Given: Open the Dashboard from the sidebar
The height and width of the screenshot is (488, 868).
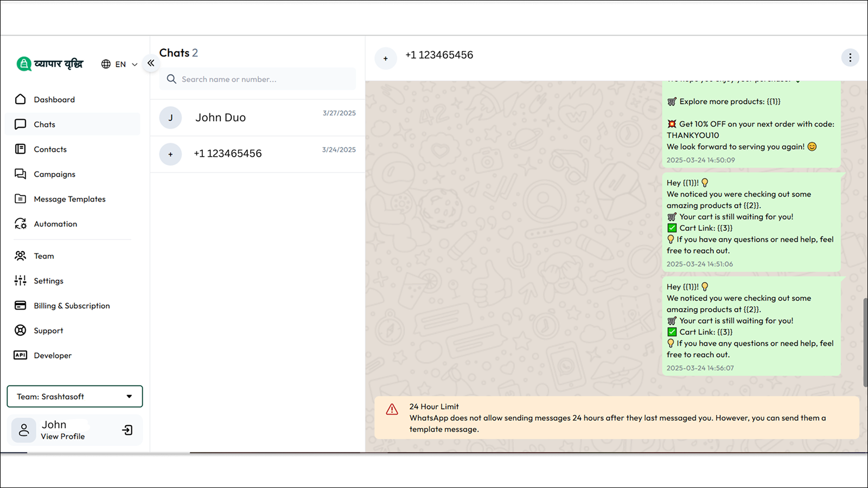Looking at the screenshot, I should tap(54, 99).
